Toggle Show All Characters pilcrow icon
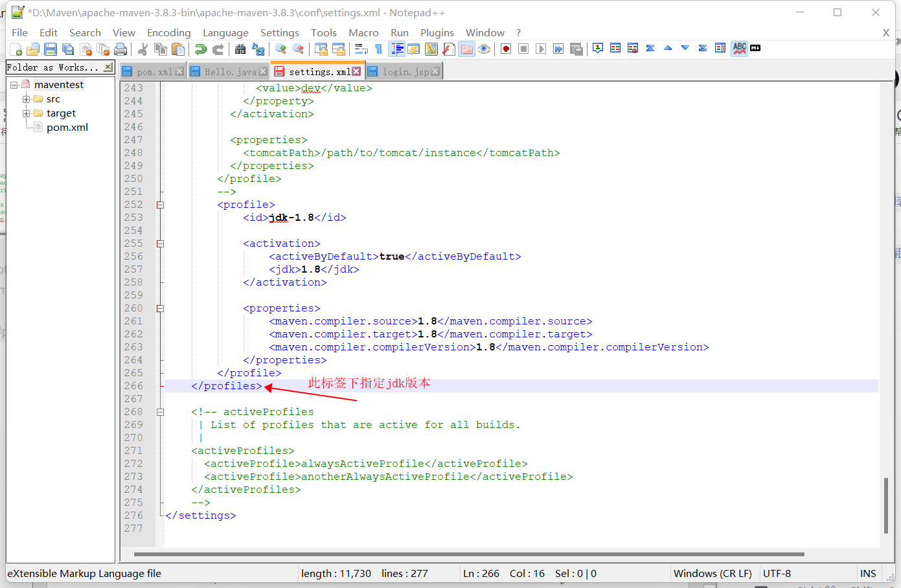Image resolution: width=901 pixels, height=588 pixels. [378, 49]
